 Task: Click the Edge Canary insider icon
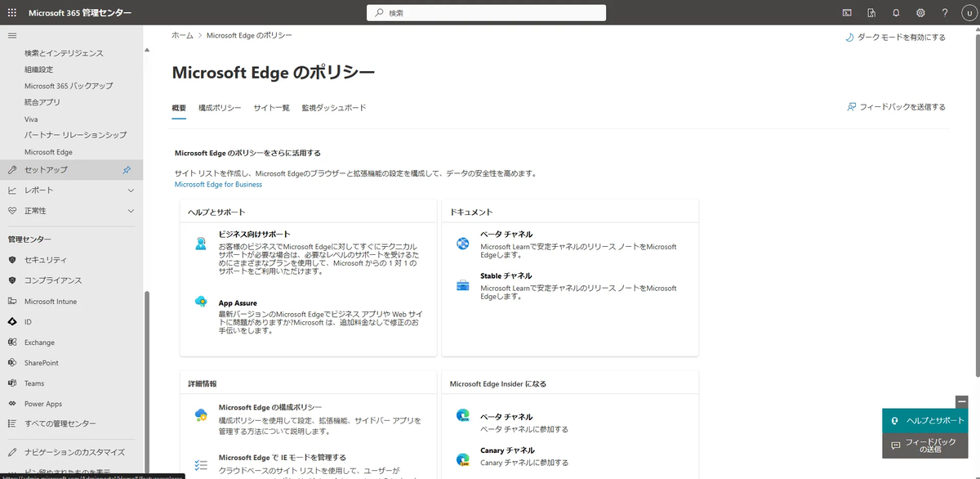click(463, 459)
